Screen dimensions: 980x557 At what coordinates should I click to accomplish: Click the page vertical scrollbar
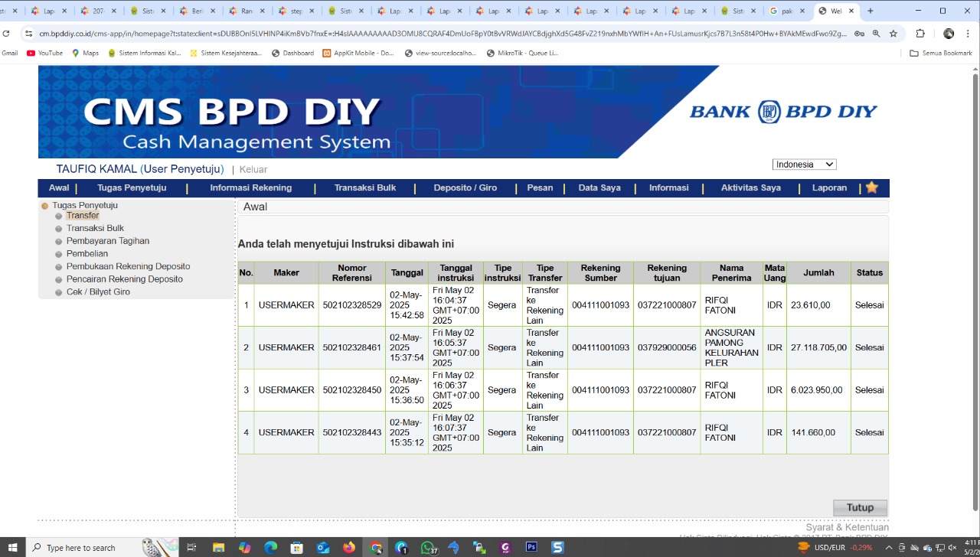coord(975,291)
